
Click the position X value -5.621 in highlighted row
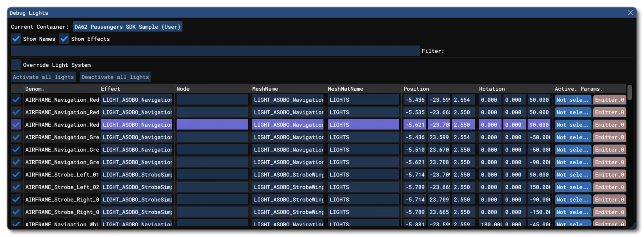click(415, 124)
